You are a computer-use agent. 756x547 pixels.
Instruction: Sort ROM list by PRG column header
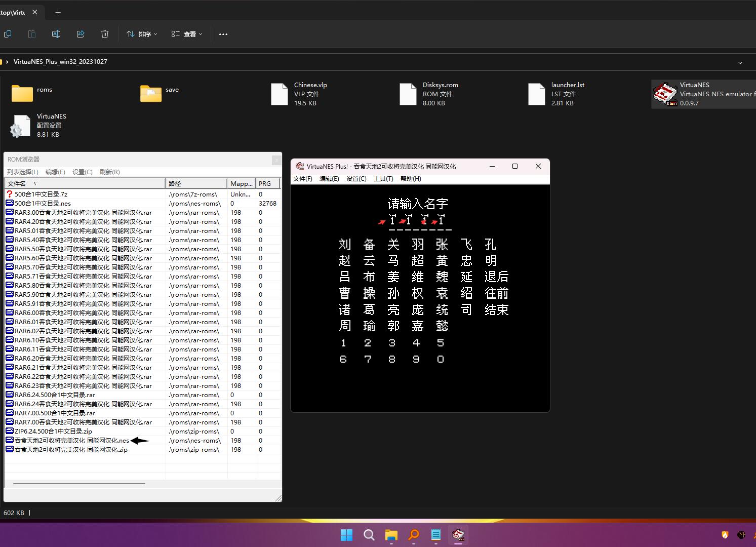point(268,183)
